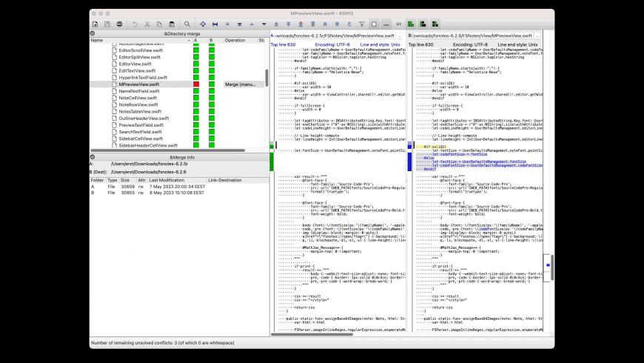
Task: Go to previous unsolved conflict icon
Action: click(301, 24)
